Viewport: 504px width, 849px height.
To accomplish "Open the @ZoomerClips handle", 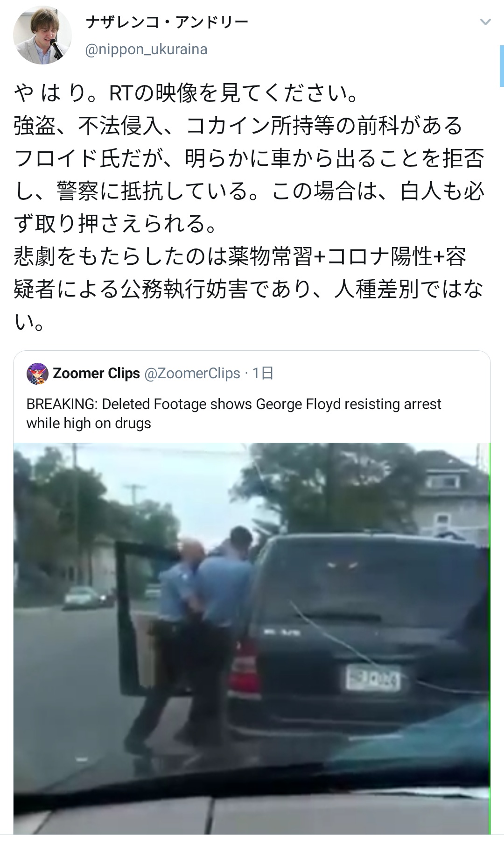I will click(x=192, y=373).
